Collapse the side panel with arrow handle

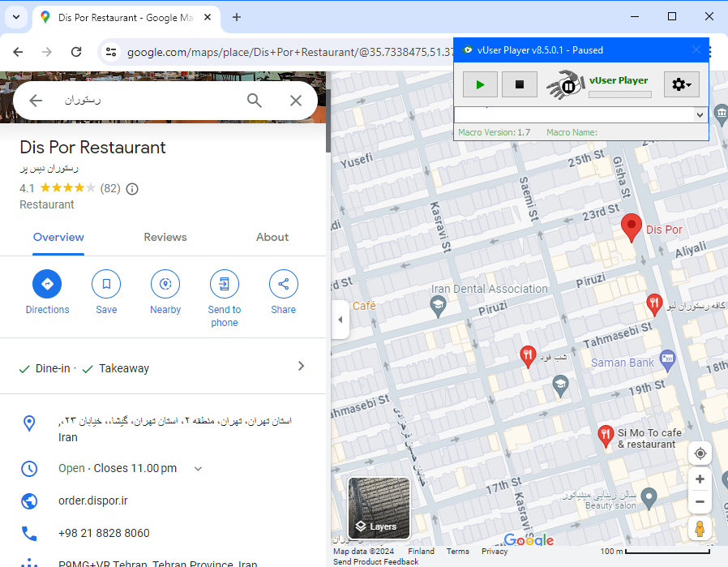pyautogui.click(x=340, y=320)
